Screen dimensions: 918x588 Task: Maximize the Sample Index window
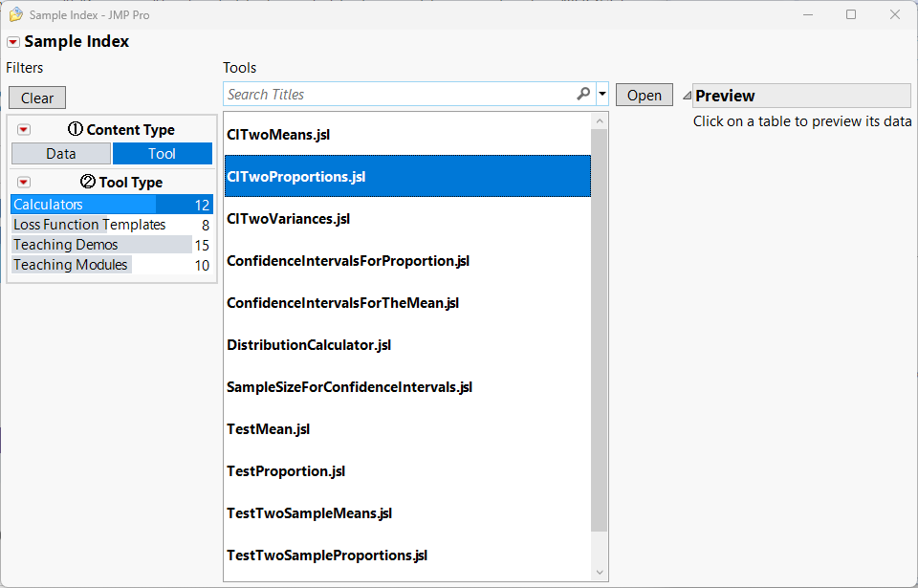coord(851,14)
